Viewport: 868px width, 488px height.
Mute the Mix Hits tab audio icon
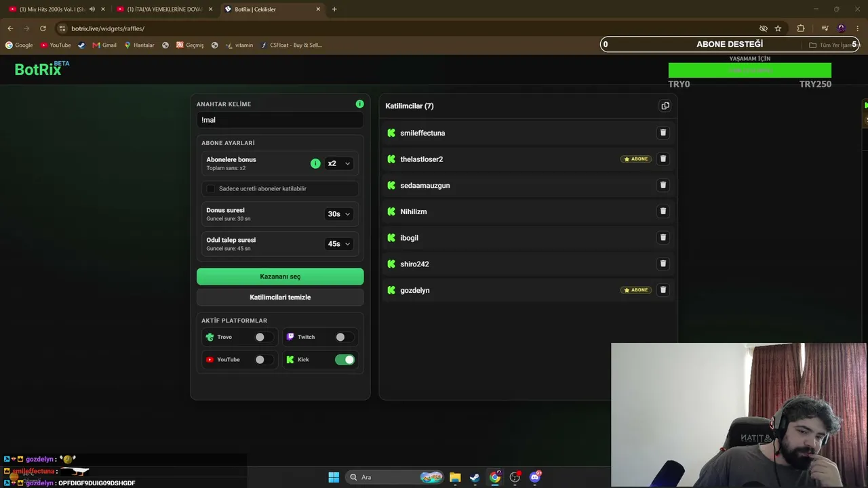click(x=92, y=9)
